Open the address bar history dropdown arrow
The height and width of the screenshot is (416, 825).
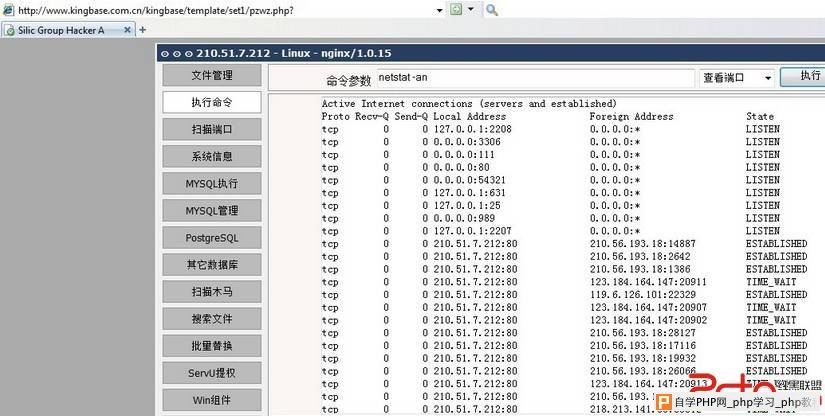439,9
